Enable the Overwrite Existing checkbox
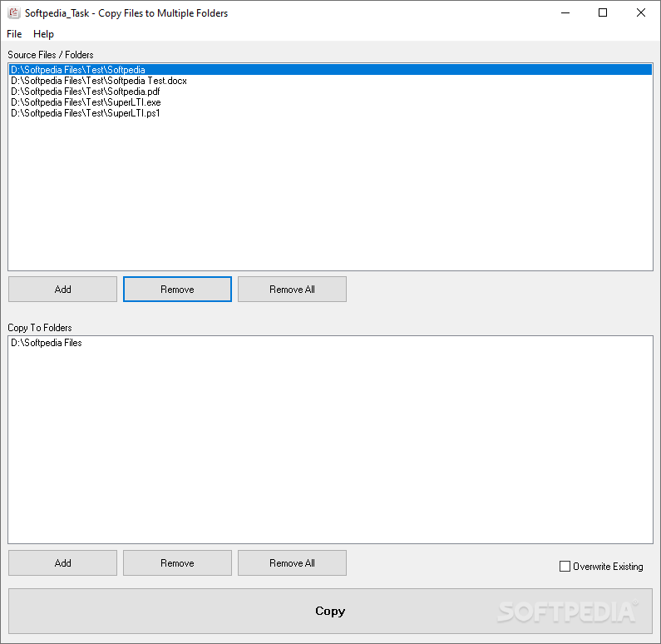This screenshot has height=644, width=661. tap(565, 567)
